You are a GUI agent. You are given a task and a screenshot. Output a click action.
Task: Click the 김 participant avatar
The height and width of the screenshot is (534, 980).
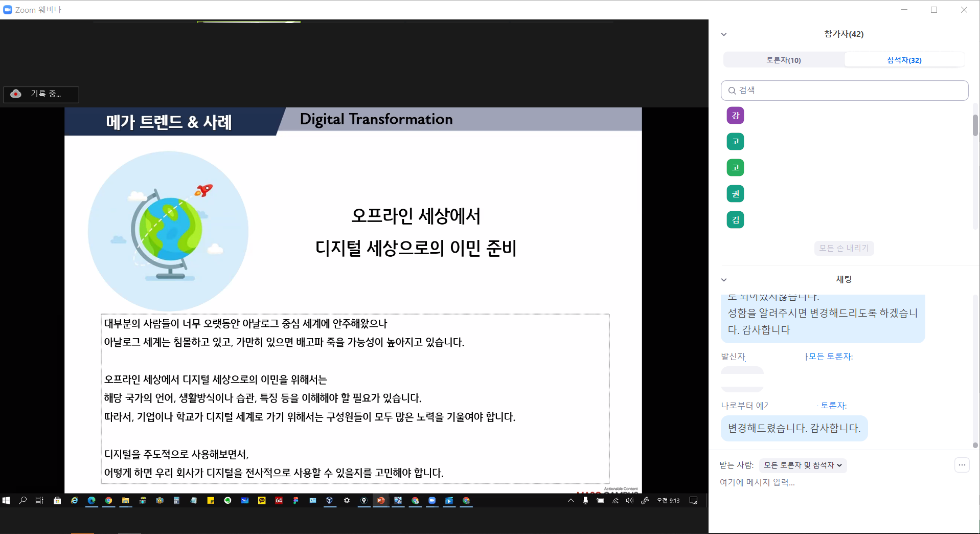point(735,220)
